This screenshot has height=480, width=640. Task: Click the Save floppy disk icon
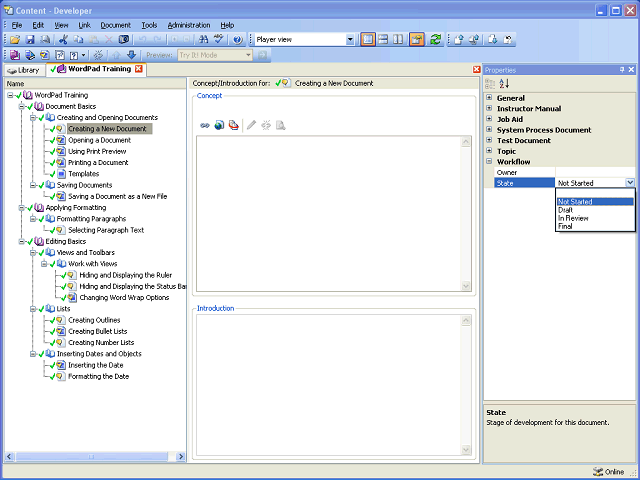30,40
